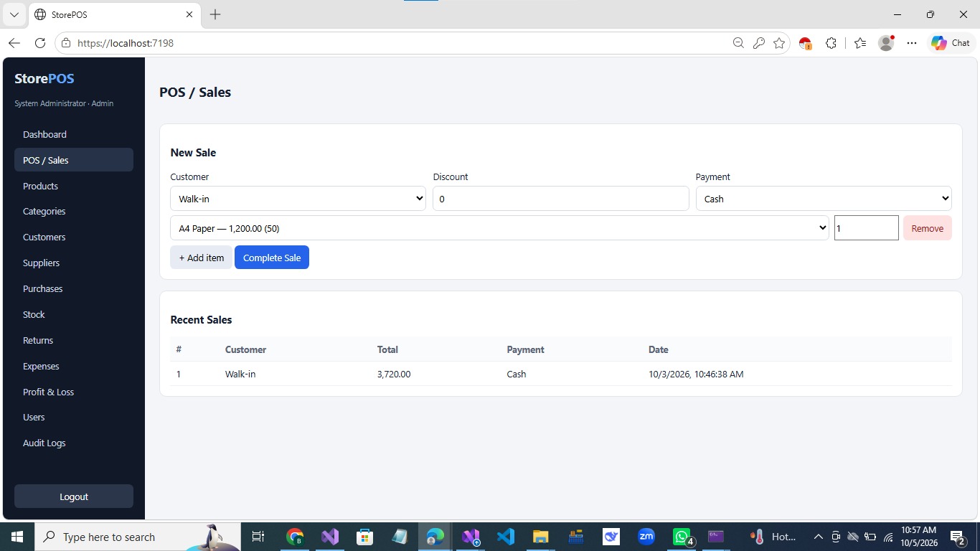Open WhatsApp from the taskbar
980x551 pixels.
[x=682, y=537]
